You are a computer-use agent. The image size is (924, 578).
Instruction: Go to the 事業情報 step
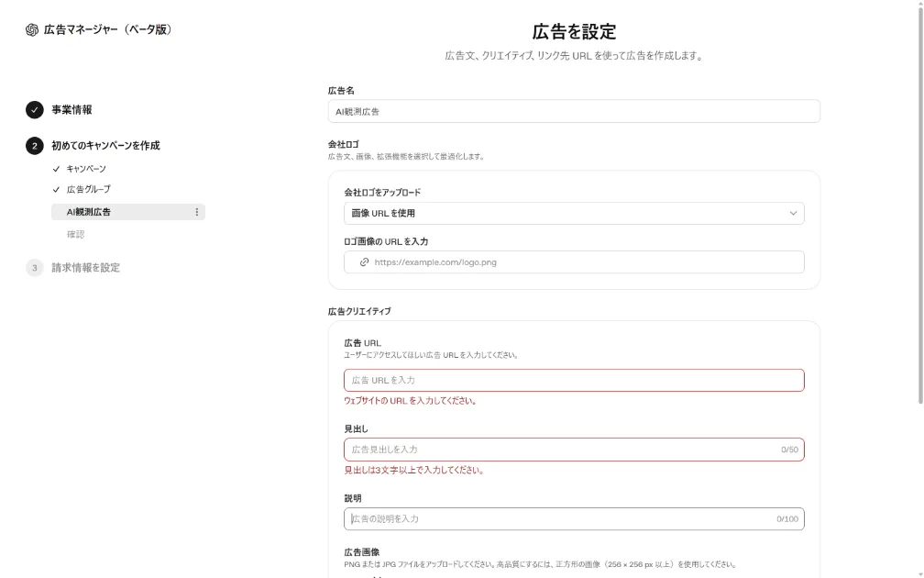pyautogui.click(x=71, y=110)
